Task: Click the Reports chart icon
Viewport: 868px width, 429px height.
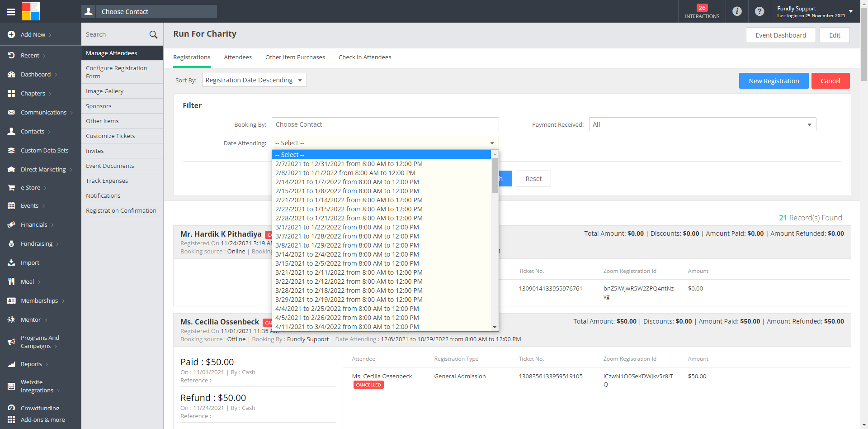Action: pyautogui.click(x=11, y=364)
